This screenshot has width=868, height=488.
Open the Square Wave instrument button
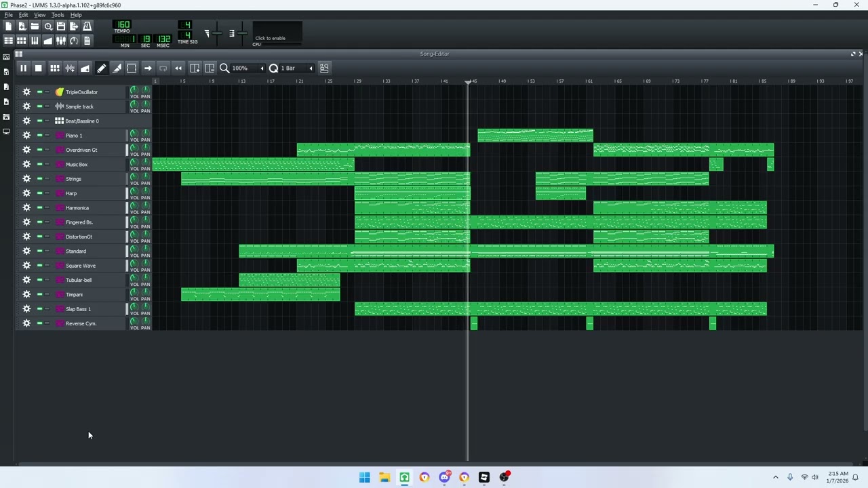point(90,266)
